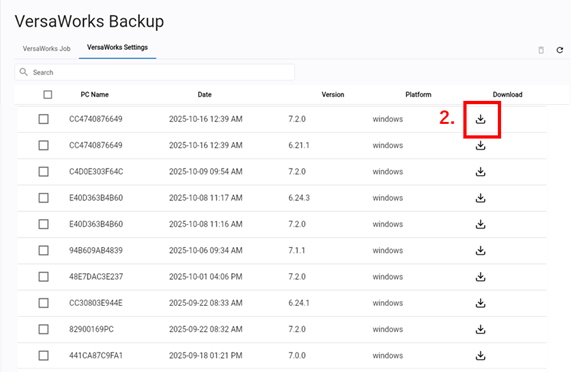Image resolution: width=571 pixels, height=372 pixels.
Task: Click date 2025-09-22 08:32 AM
Action: click(206, 329)
